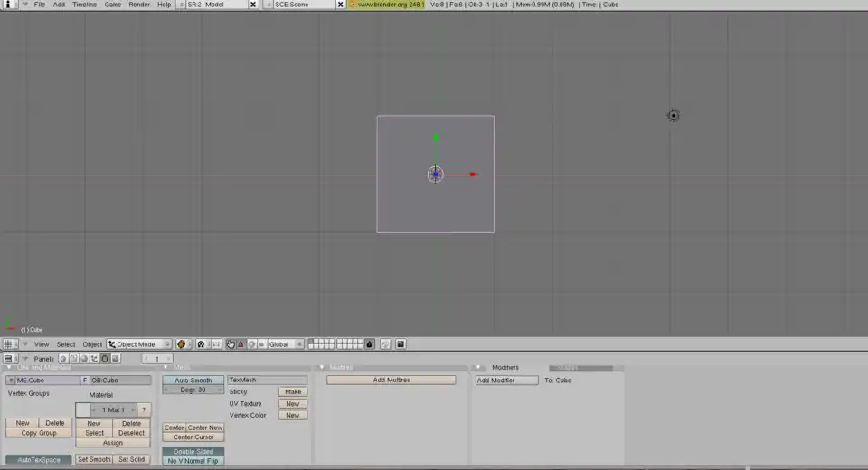The height and width of the screenshot is (470, 868).
Task: Open the Add menu
Action: point(59,5)
